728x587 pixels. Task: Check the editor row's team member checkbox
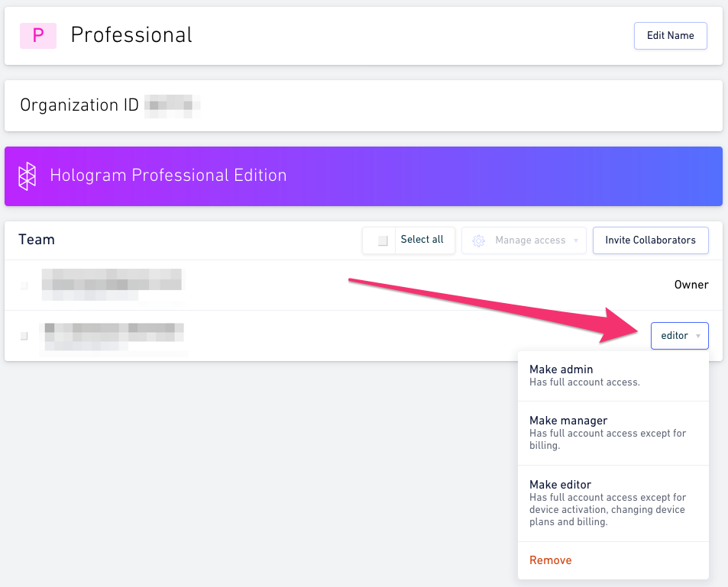[x=24, y=336]
